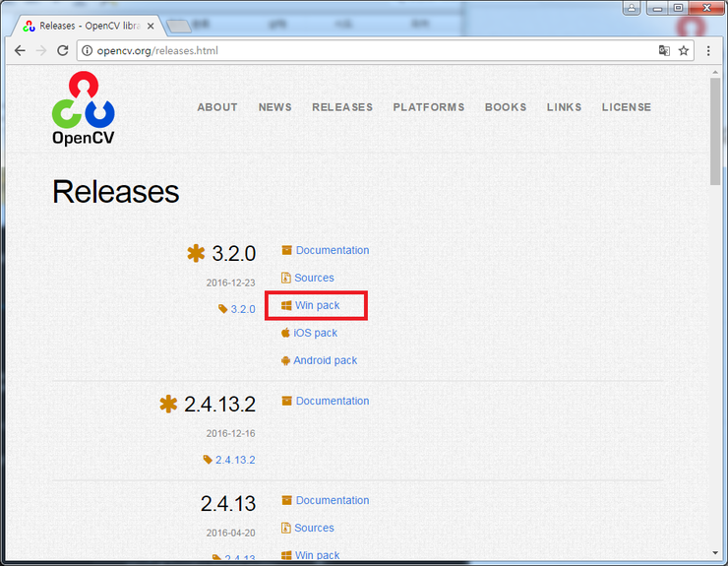Click the translate page icon
This screenshot has height=566, width=728.
pyautogui.click(x=664, y=50)
